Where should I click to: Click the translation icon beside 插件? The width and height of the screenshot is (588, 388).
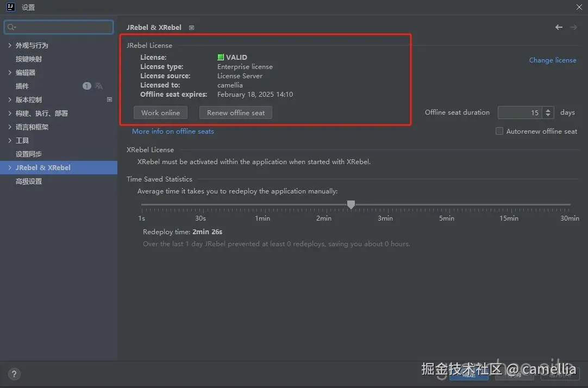98,86
